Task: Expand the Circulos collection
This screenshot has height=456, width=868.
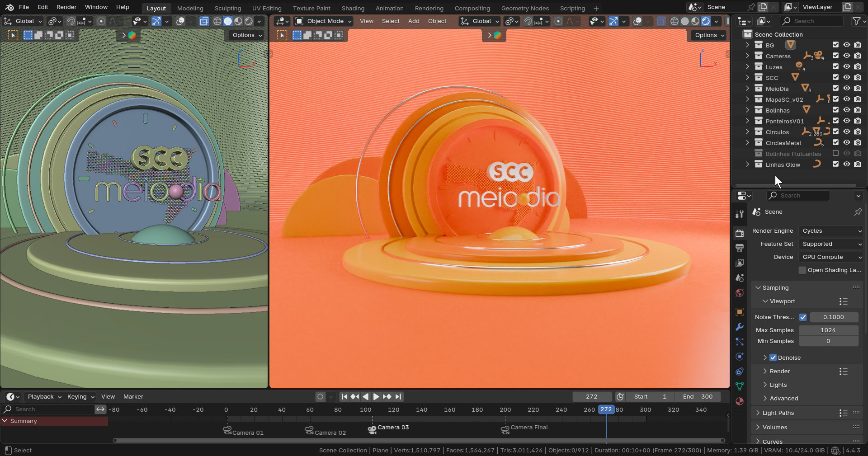Action: point(747,132)
